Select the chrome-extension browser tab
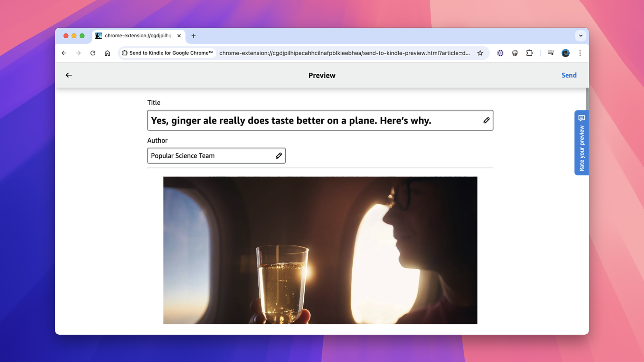 tap(139, 36)
